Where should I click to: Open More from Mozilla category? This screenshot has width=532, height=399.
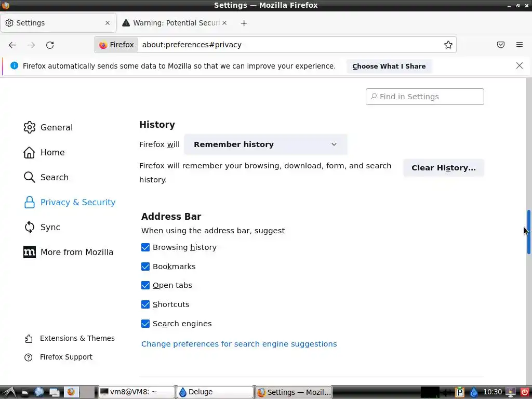point(68,252)
